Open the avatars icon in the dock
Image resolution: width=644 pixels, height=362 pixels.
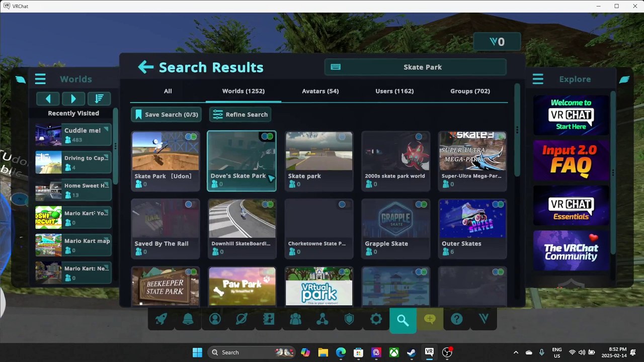[x=269, y=319]
